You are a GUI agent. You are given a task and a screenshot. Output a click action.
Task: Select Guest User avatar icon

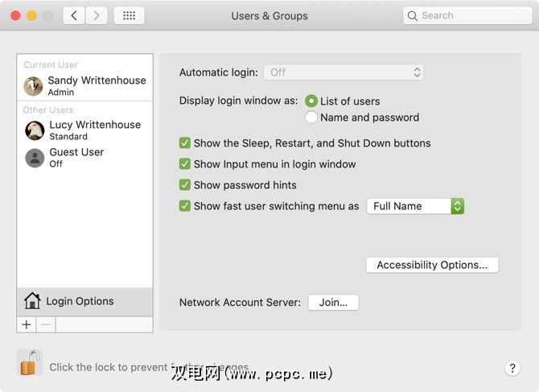pos(35,158)
